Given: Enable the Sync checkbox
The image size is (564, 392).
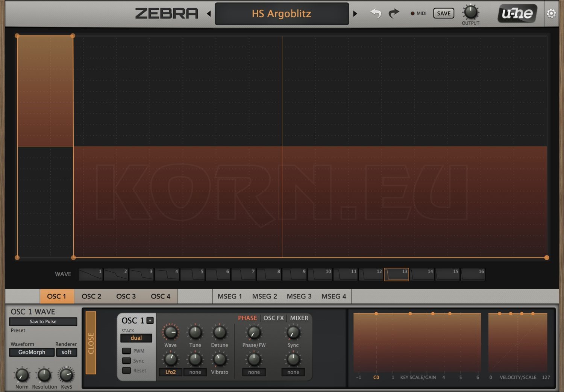Looking at the screenshot, I should [x=126, y=360].
